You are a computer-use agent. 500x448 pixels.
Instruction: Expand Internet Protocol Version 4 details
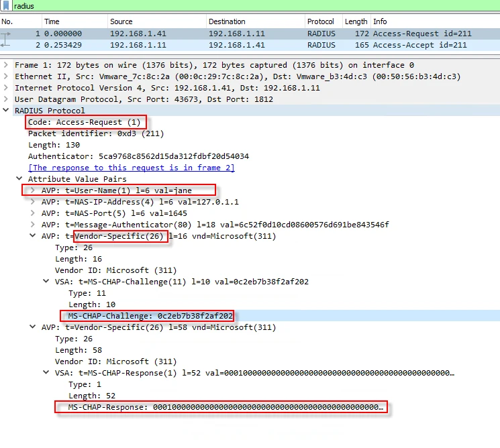[6, 88]
